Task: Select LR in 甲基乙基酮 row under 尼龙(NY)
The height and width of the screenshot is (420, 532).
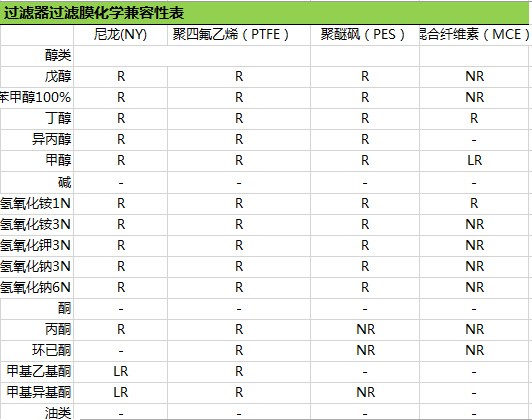Action: 121,371
